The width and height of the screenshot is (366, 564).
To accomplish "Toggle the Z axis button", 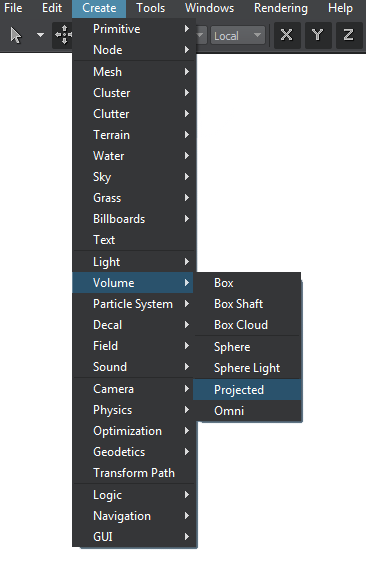I will (349, 35).
